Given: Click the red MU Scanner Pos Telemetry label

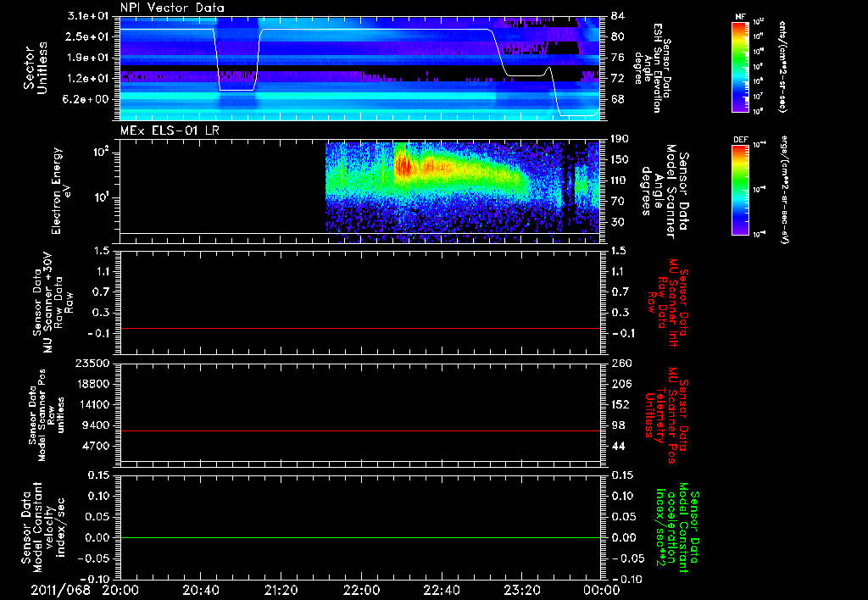Looking at the screenshot, I should 666,414.
